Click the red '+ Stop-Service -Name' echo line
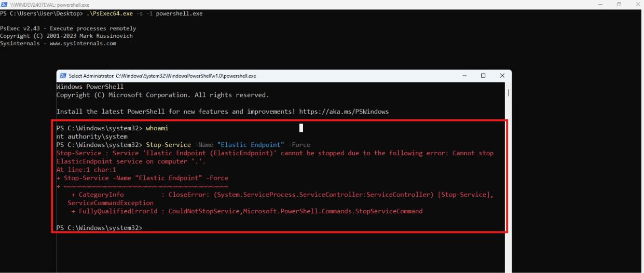 [142, 178]
